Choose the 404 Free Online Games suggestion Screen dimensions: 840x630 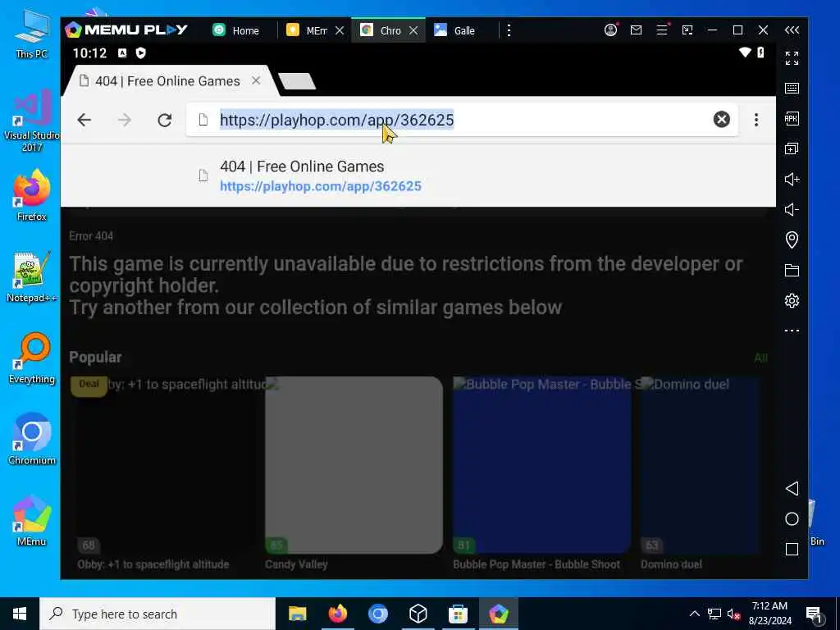(418, 176)
